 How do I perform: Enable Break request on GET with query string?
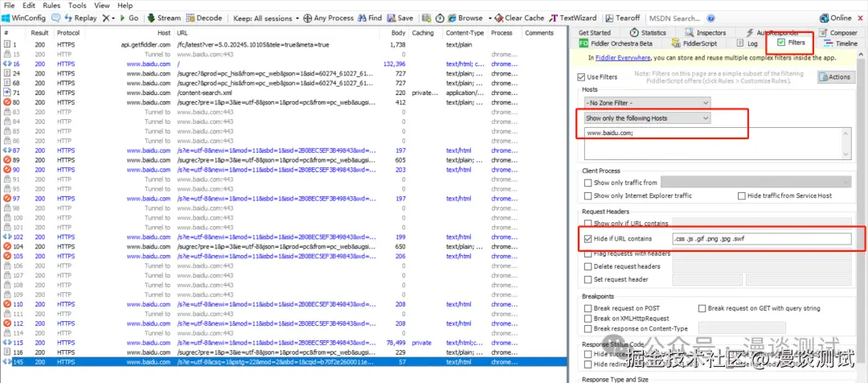tap(702, 308)
